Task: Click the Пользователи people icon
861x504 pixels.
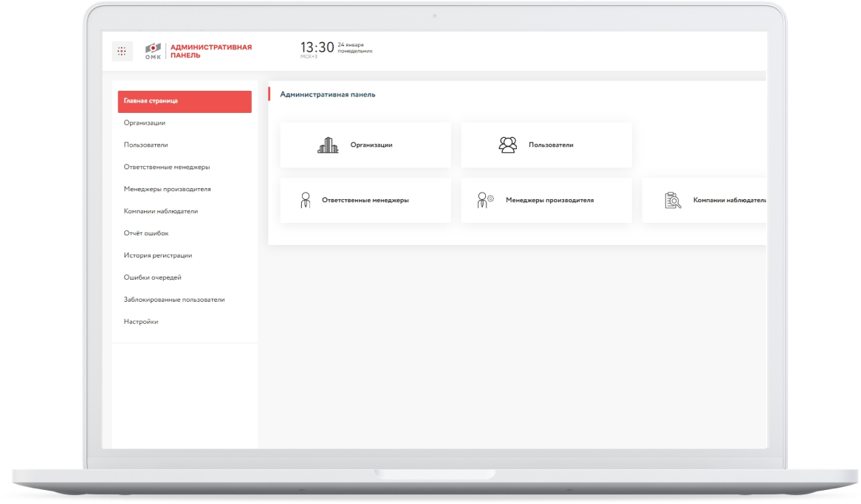Action: [x=508, y=145]
